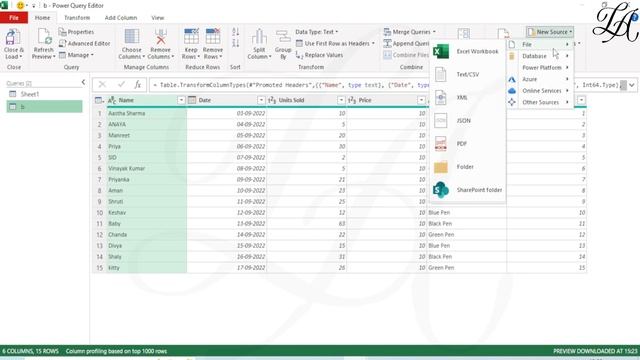The image size is (640, 360).
Task: Choose Excel Workbook source
Action: click(468, 51)
